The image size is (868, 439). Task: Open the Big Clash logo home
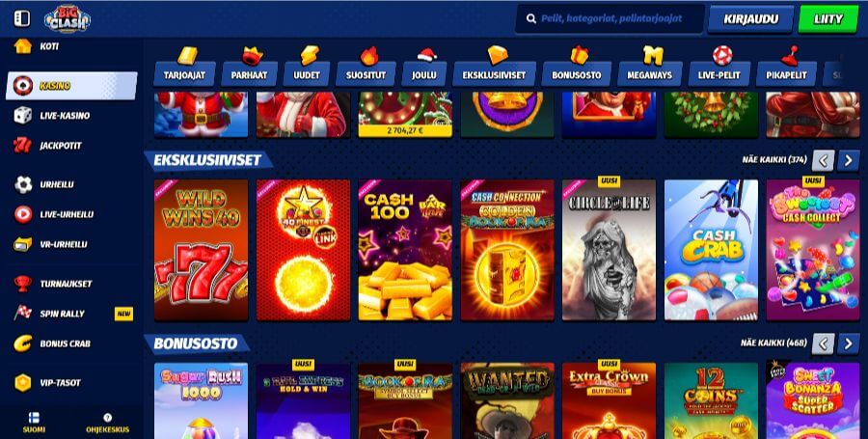coord(68,19)
